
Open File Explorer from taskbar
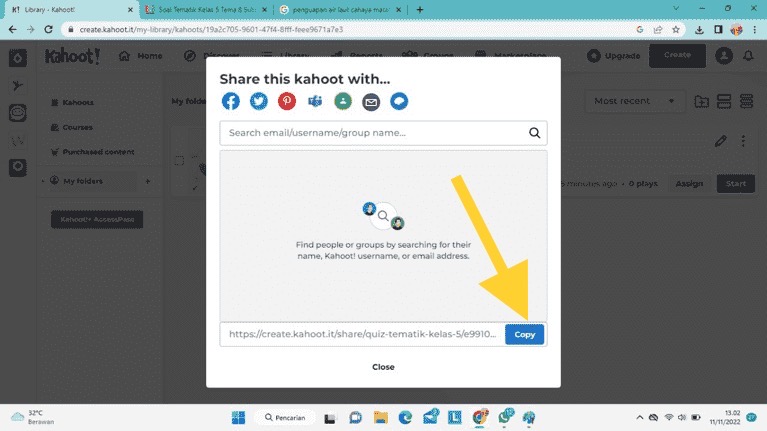(381, 417)
